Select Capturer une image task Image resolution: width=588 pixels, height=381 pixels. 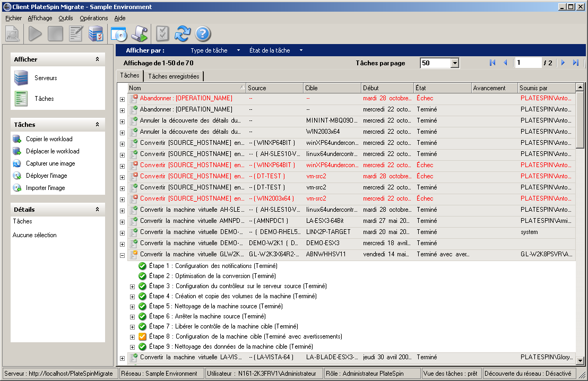tap(50, 163)
